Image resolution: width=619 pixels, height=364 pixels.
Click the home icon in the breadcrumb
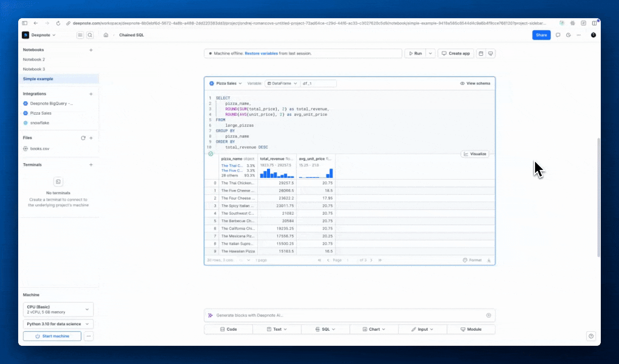[106, 35]
